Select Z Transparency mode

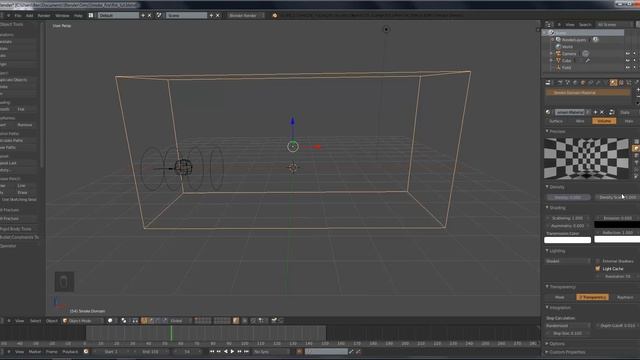[x=592, y=297]
